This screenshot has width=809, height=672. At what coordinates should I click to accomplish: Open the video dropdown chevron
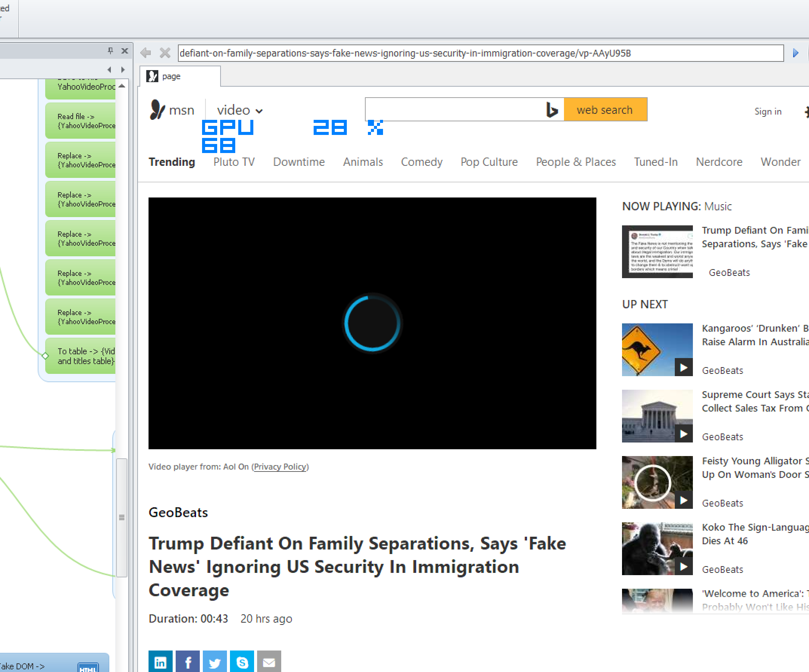[x=259, y=111]
